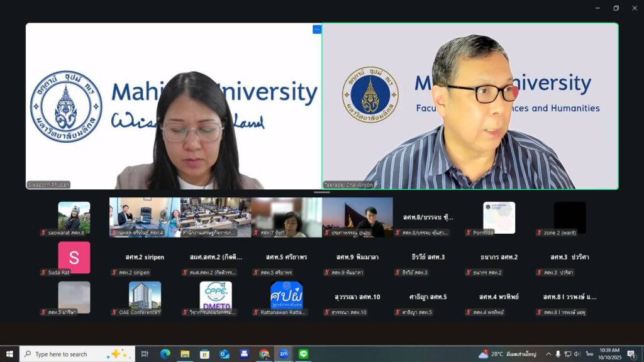The width and height of the screenshot is (644, 362).
Task: Open more options on Siwaporn Phupan's video
Action: click(x=317, y=29)
